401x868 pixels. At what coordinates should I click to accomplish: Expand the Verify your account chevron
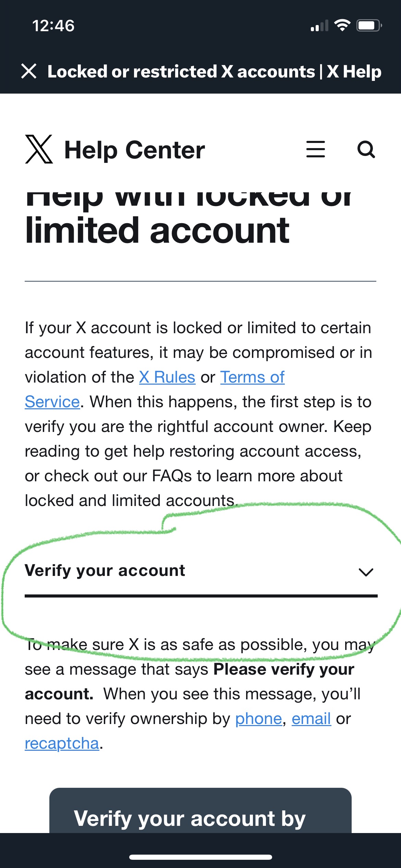point(366,572)
